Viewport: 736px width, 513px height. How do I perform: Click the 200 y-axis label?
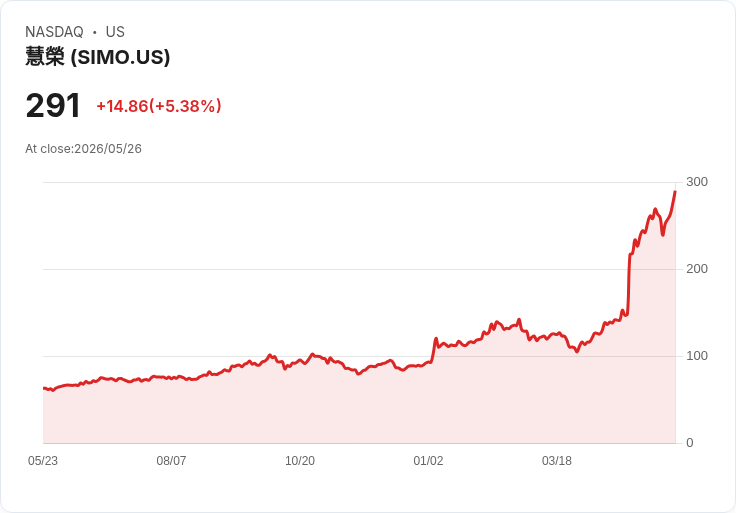click(x=697, y=269)
